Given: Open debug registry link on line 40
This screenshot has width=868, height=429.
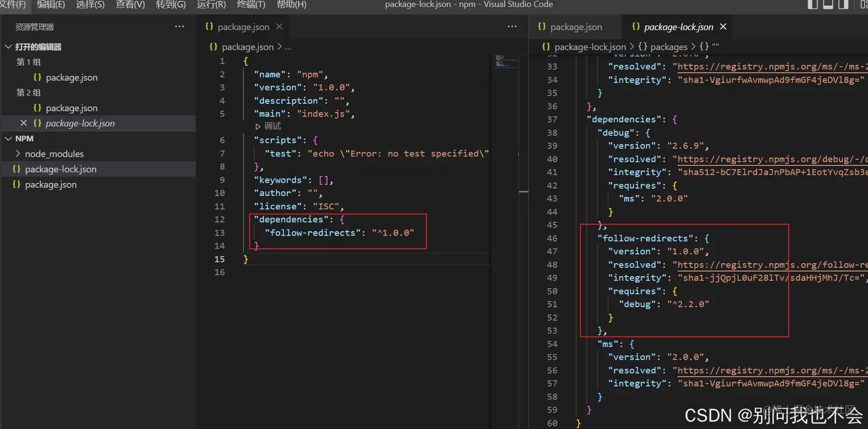Looking at the screenshot, I should click(x=772, y=159).
